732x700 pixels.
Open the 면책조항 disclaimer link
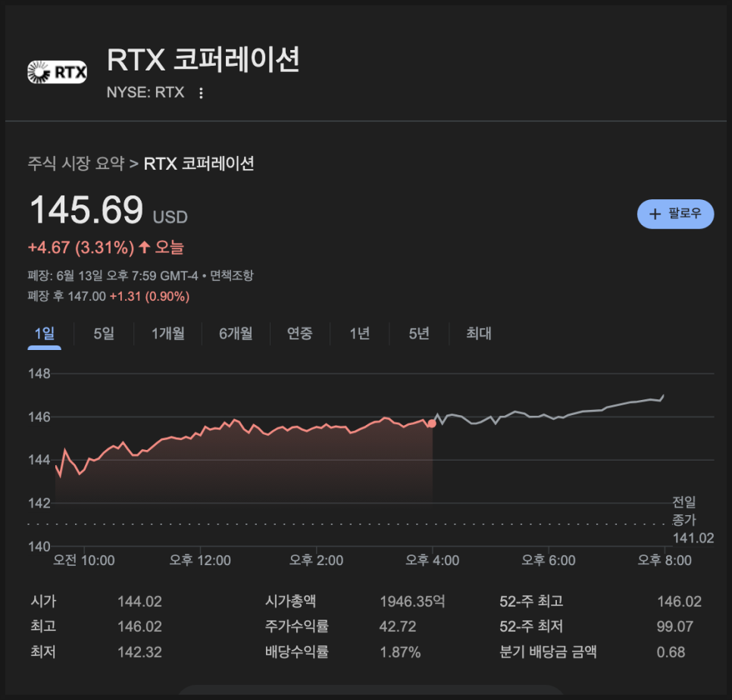click(x=232, y=275)
